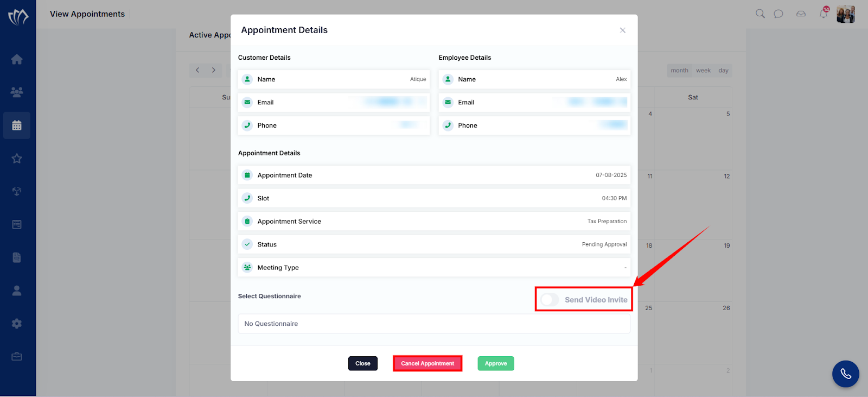The image size is (868, 397).
Task: Click slot time value 04:30 PM
Action: (x=614, y=198)
